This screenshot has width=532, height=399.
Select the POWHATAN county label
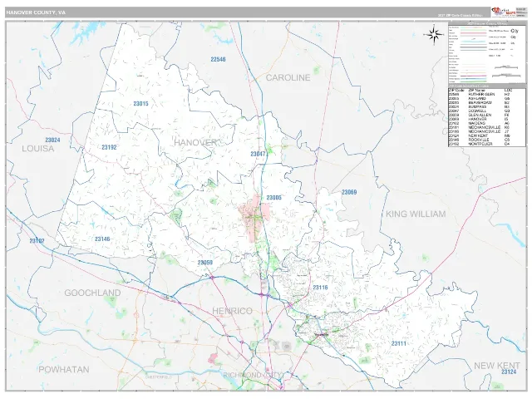point(64,369)
